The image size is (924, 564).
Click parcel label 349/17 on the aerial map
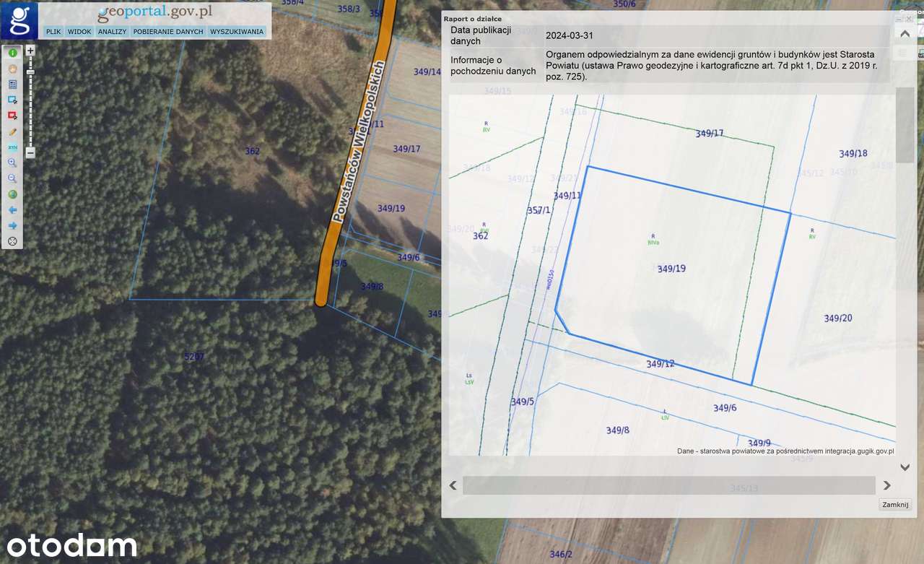pyautogui.click(x=406, y=149)
